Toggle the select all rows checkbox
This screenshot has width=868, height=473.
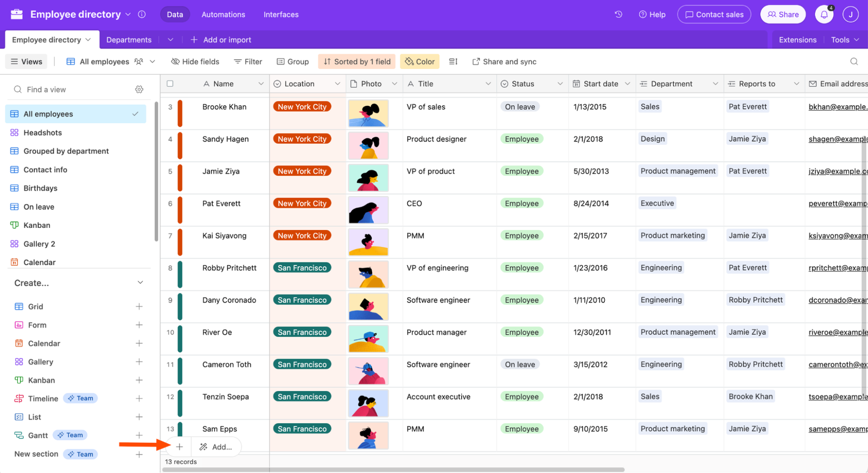click(170, 84)
